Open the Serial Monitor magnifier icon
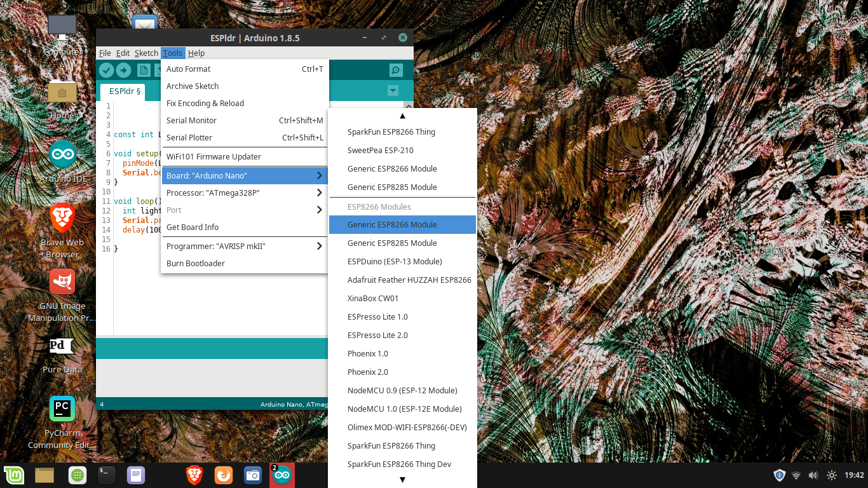The image size is (868, 488). point(396,71)
